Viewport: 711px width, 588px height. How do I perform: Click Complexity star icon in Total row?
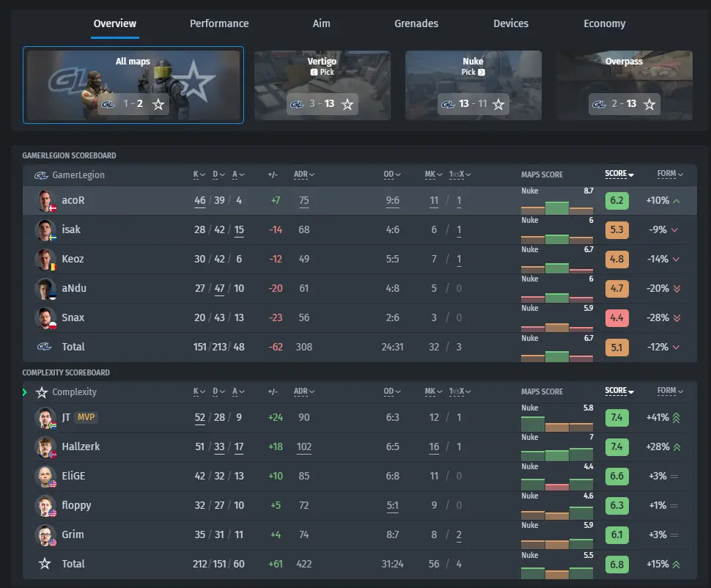pos(45,564)
